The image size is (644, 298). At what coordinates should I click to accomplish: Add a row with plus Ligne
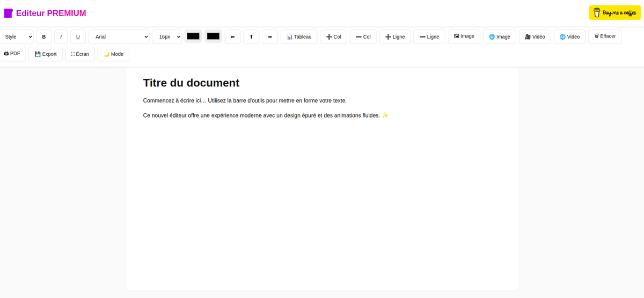(394, 37)
